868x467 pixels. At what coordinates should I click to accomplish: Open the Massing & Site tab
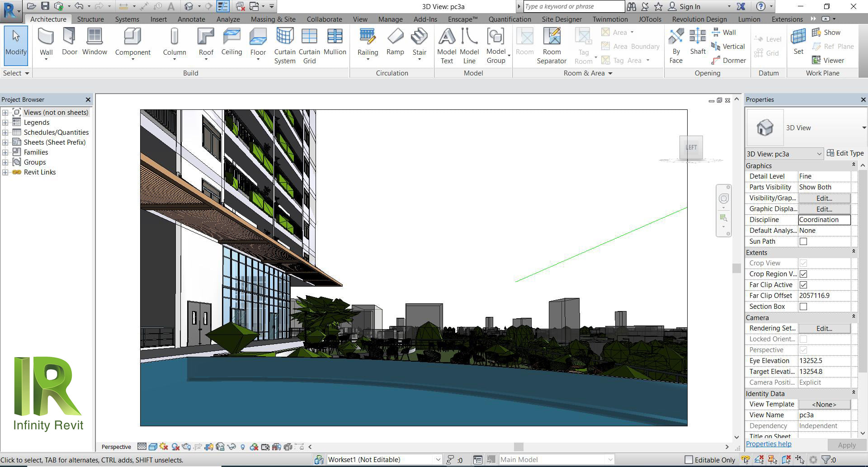click(x=273, y=19)
